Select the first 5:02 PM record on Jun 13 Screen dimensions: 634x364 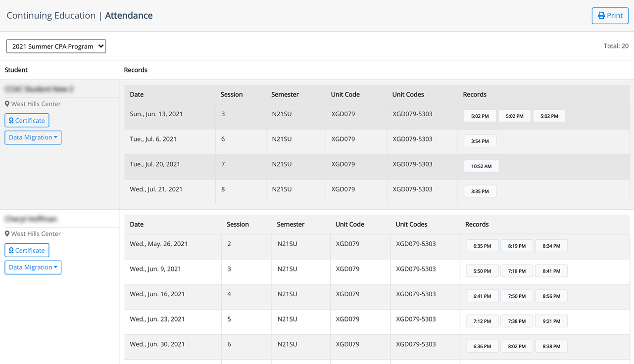coord(480,116)
